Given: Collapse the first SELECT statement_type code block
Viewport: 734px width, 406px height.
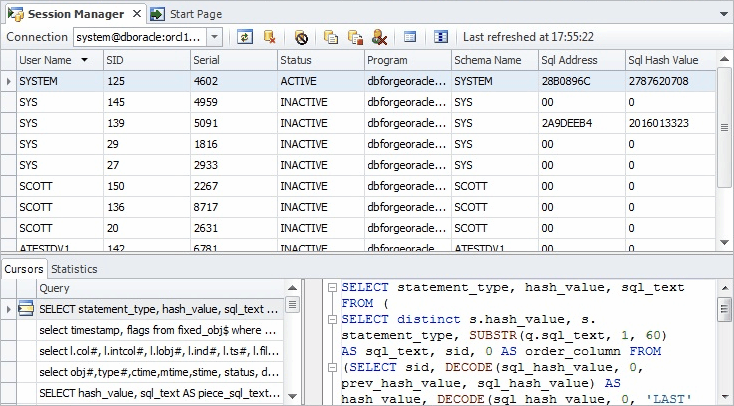Looking at the screenshot, I should click(x=332, y=288).
